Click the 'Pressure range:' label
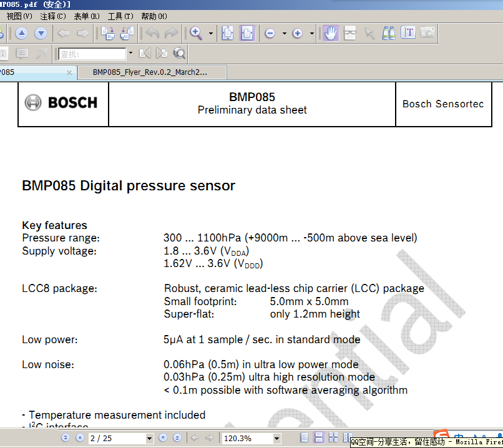 (61, 238)
